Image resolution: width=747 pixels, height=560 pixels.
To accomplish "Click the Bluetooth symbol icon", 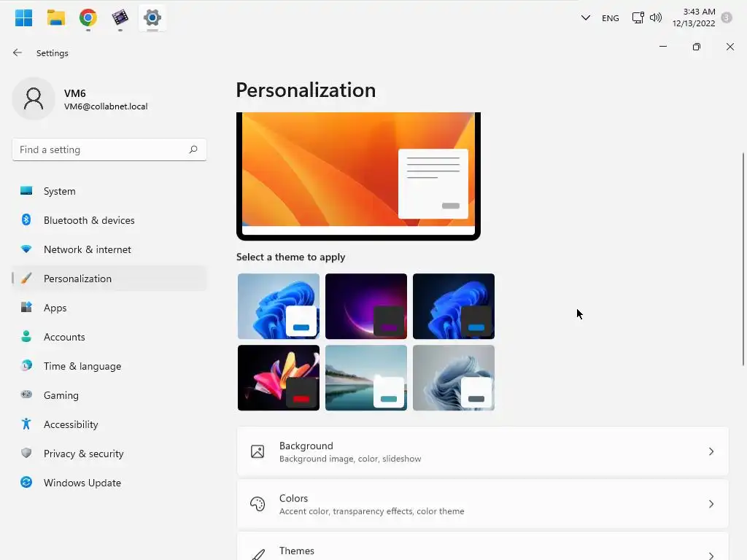I will (x=26, y=219).
